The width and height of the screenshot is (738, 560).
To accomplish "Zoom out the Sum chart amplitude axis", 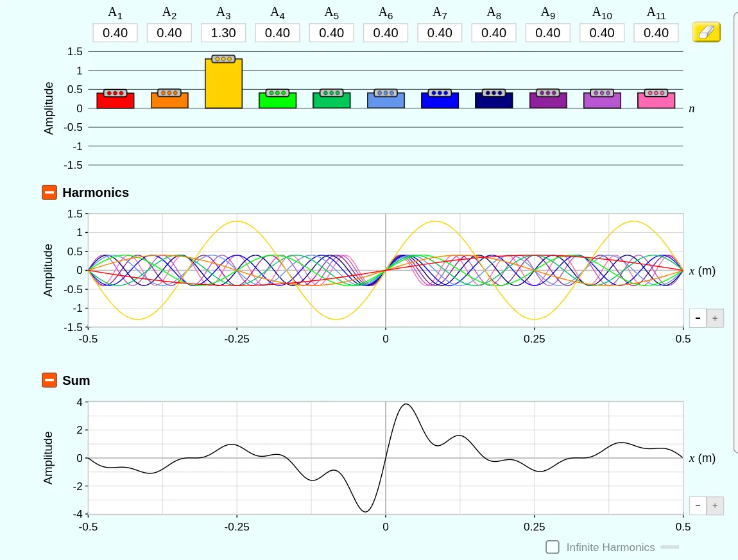I will tap(698, 506).
